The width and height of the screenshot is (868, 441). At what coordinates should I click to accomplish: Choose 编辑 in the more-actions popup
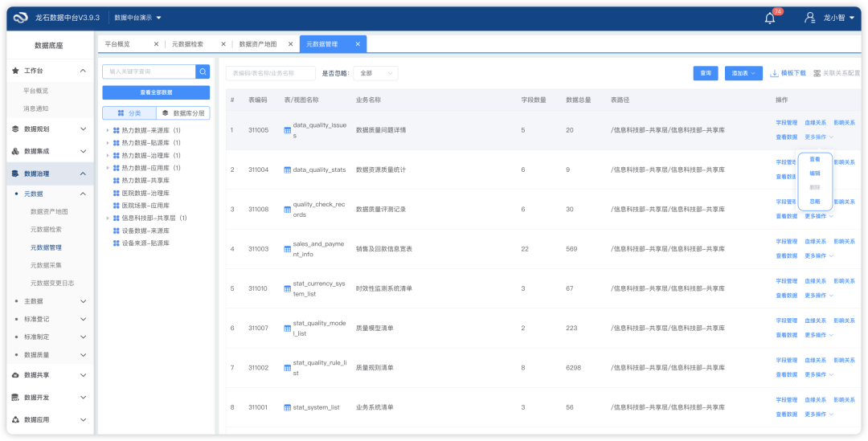coord(815,174)
